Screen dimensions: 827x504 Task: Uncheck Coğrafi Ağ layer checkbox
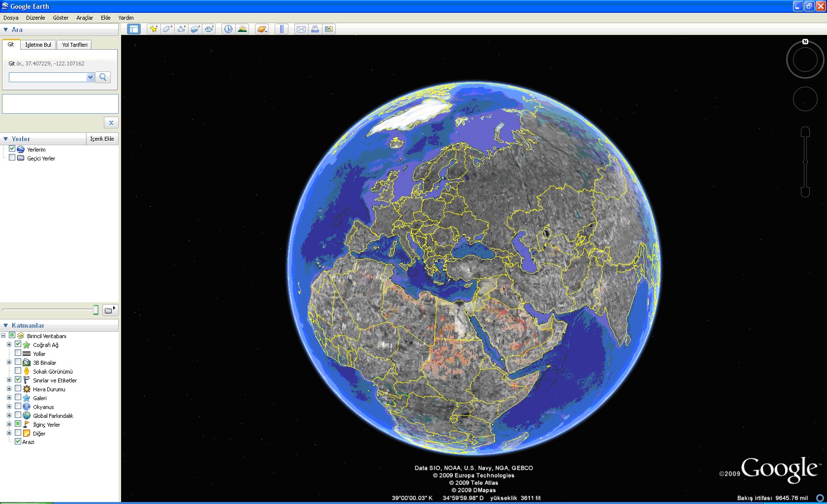click(x=18, y=344)
